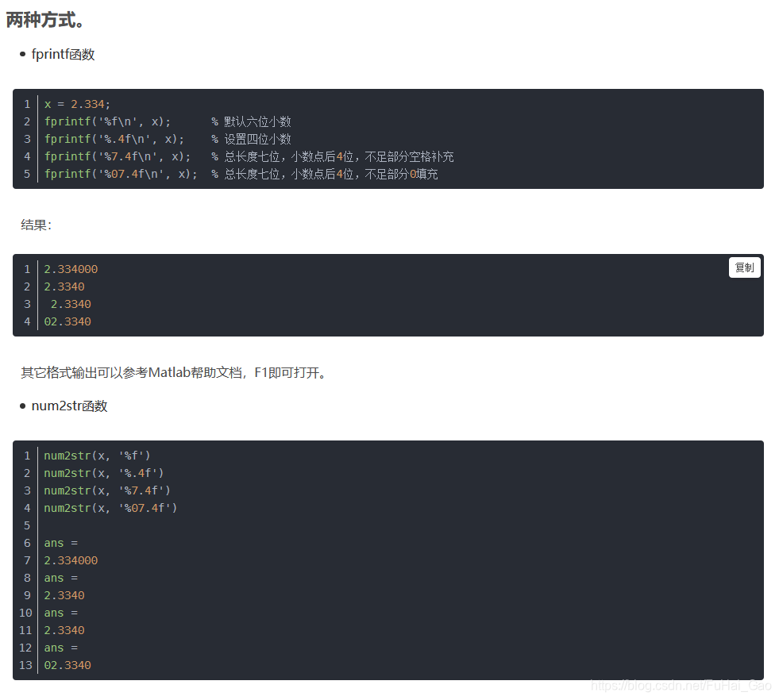Click 2.334000 on line 7 of the num2str block
The width and height of the screenshot is (779, 700).
(71, 560)
